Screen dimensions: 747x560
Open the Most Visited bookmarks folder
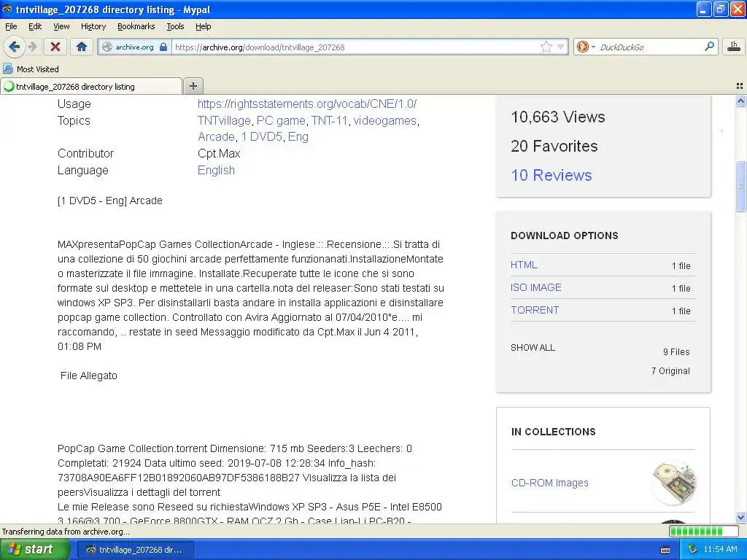pos(31,69)
